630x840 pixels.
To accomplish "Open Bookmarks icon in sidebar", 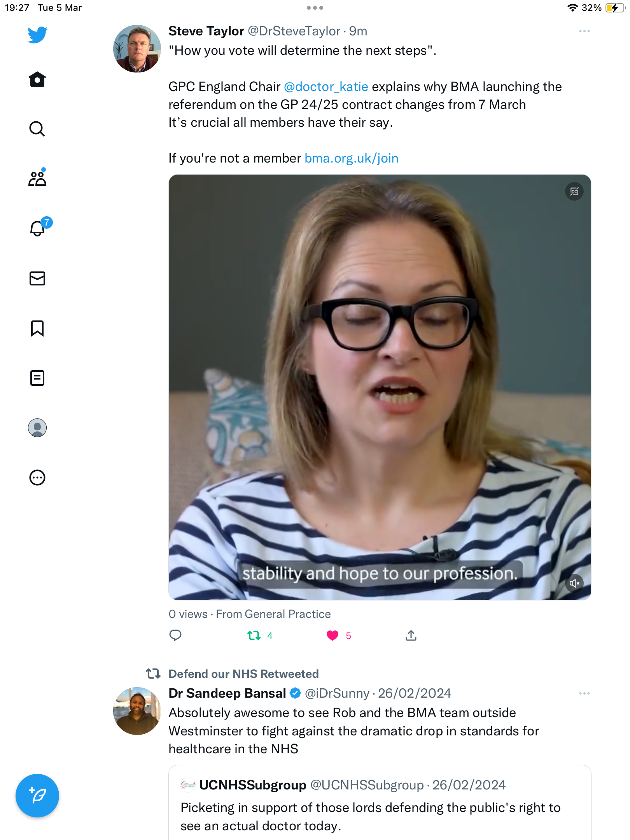I will click(x=37, y=328).
